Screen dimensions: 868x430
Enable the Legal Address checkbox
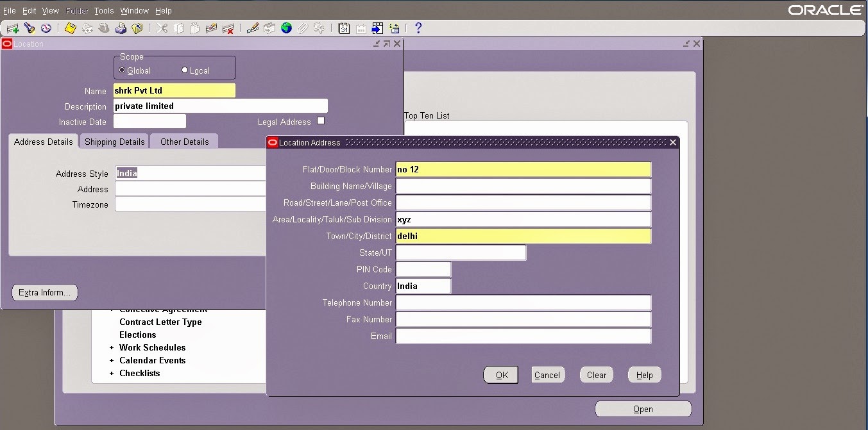[321, 120]
